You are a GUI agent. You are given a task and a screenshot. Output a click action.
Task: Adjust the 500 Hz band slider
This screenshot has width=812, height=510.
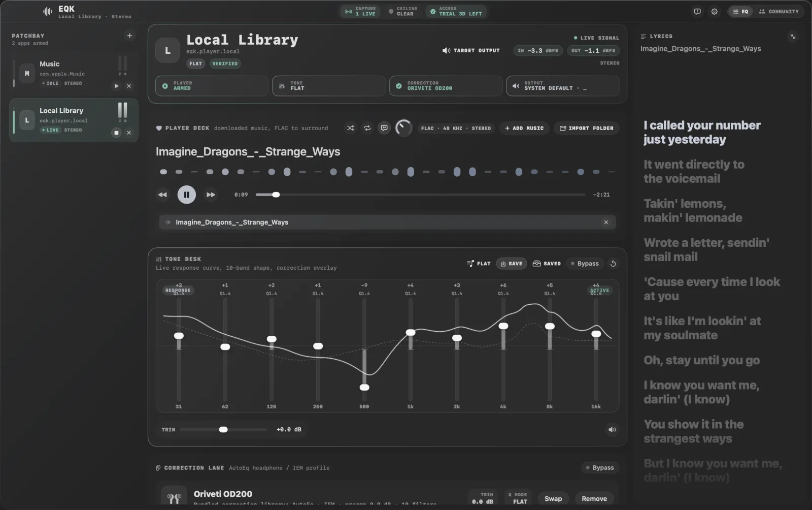[364, 387]
